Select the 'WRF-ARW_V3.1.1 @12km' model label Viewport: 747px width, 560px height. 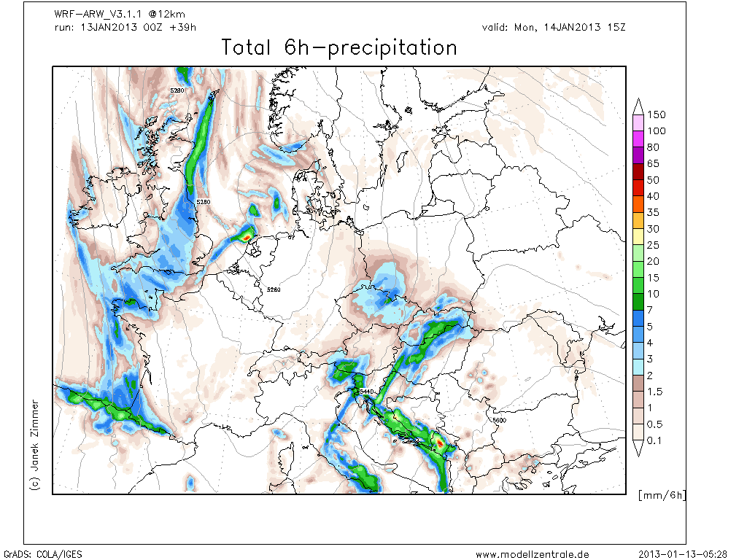[x=120, y=15]
